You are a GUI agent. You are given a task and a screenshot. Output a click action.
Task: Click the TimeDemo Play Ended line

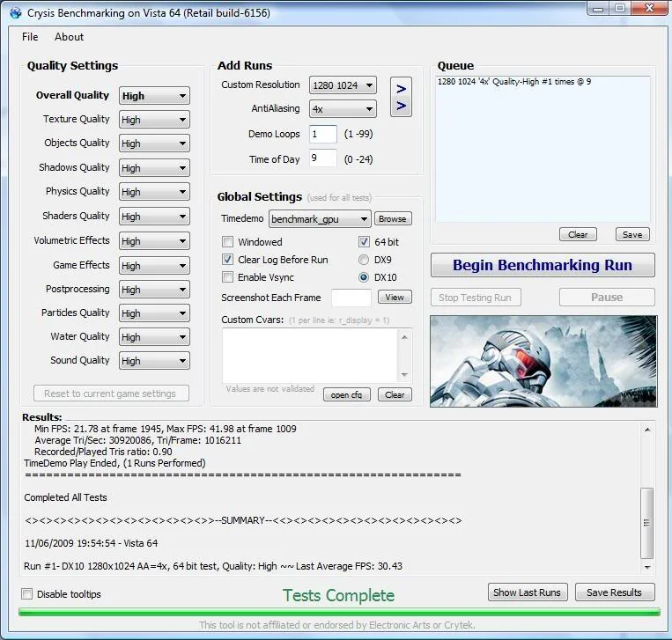coord(114,463)
